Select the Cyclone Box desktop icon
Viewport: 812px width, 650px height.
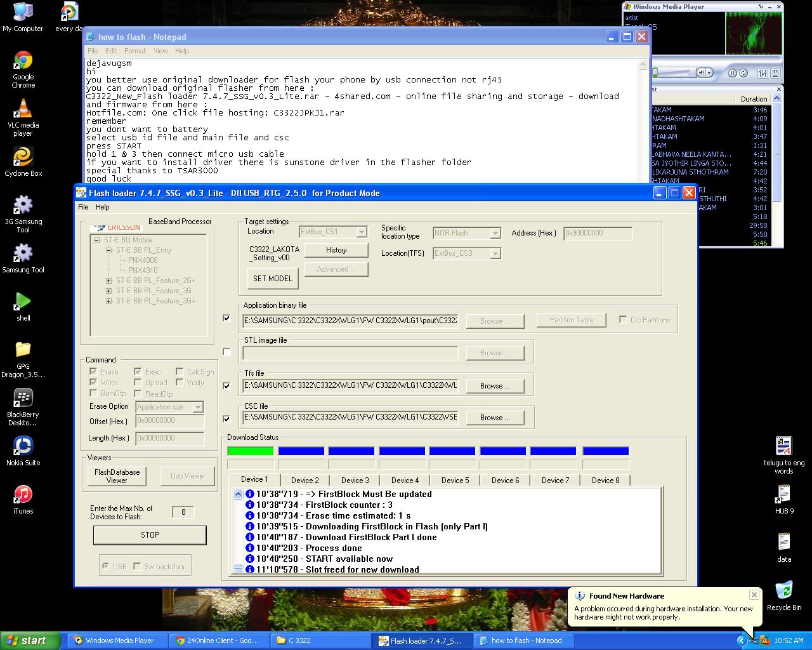point(23,162)
